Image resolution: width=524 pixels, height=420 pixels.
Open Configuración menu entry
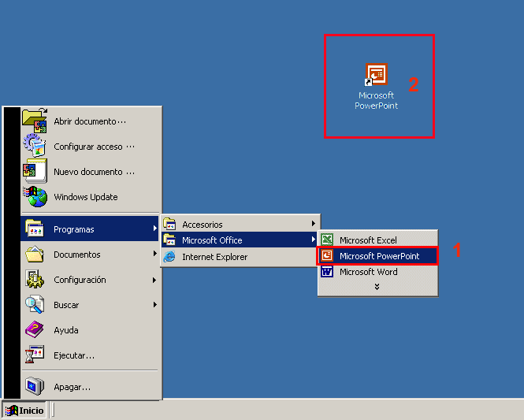coord(91,279)
